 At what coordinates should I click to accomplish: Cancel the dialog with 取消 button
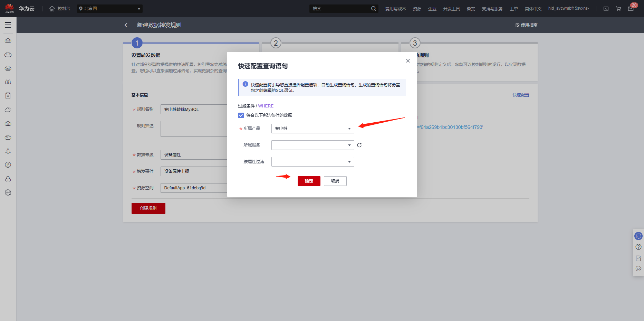point(335,181)
